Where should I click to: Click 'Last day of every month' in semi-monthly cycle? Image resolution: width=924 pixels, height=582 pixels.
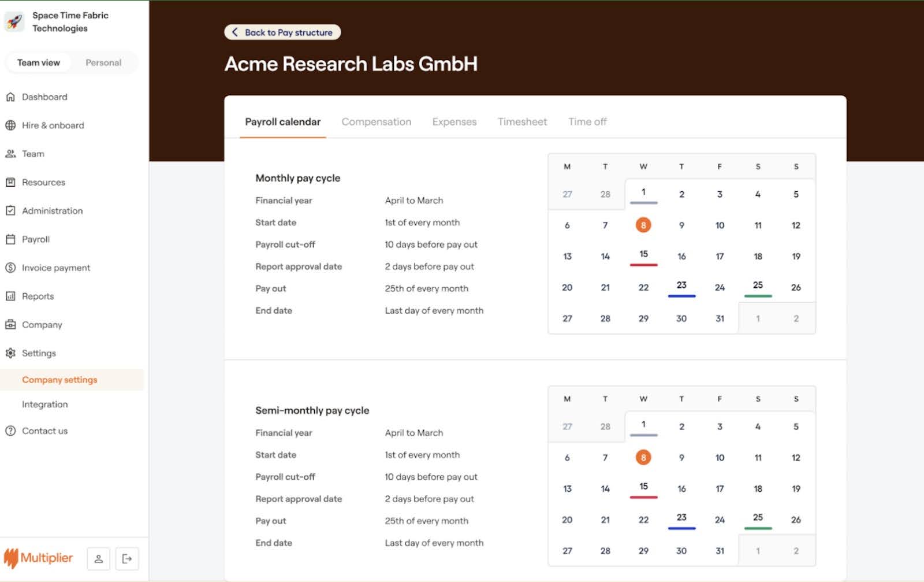click(x=434, y=543)
